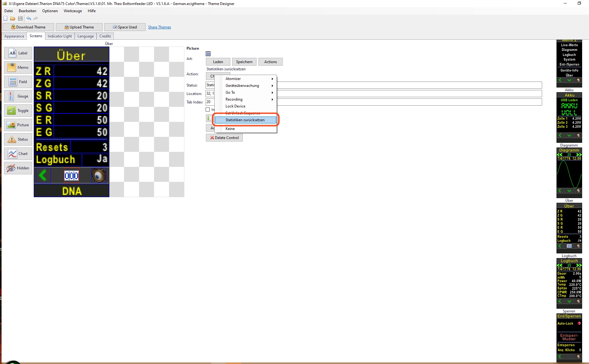The image size is (589, 364).
Task: Select the Diagramm screen thumbnail
Action: (x=569, y=173)
